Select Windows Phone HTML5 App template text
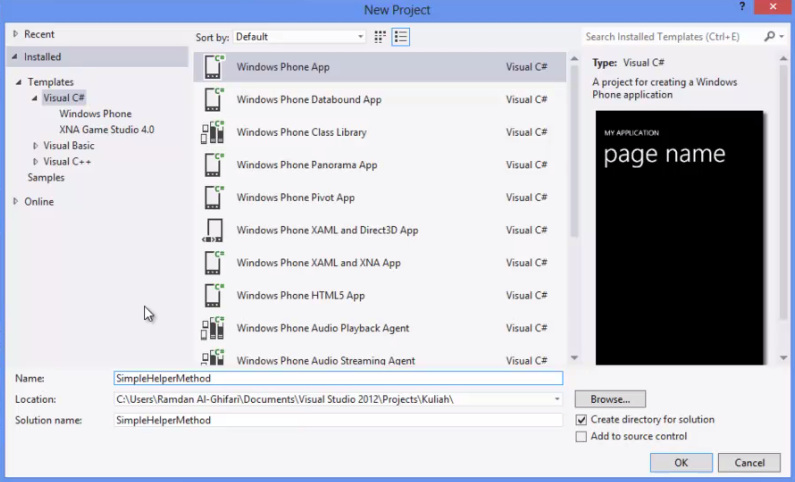This screenshot has height=482, width=795. (x=301, y=295)
